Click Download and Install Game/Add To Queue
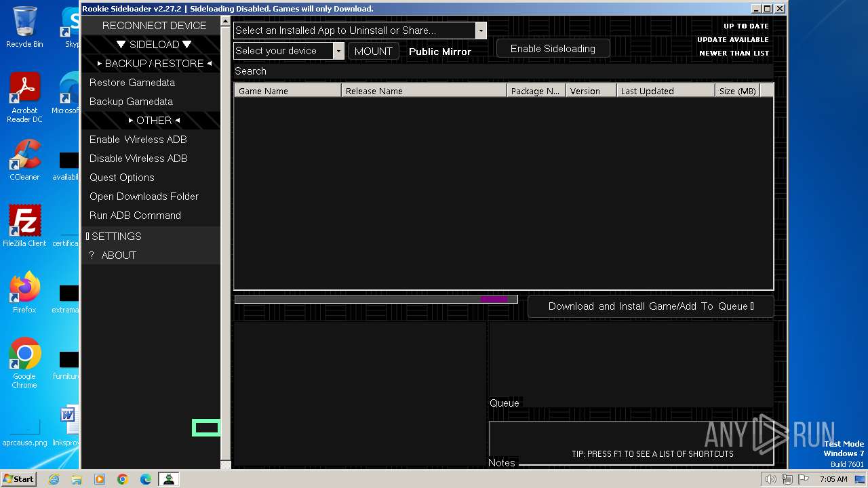This screenshot has height=488, width=868. point(651,306)
